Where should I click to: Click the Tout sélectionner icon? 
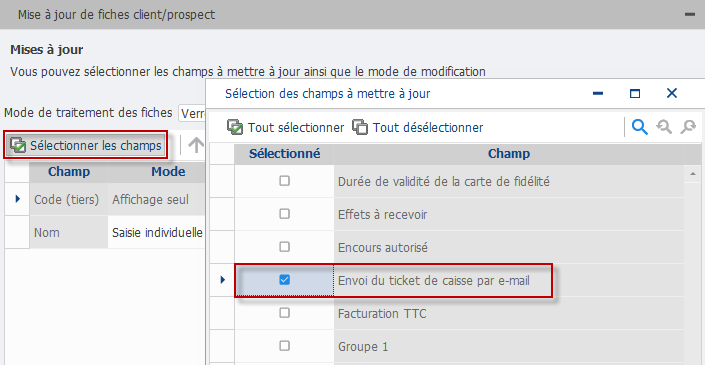pos(235,128)
